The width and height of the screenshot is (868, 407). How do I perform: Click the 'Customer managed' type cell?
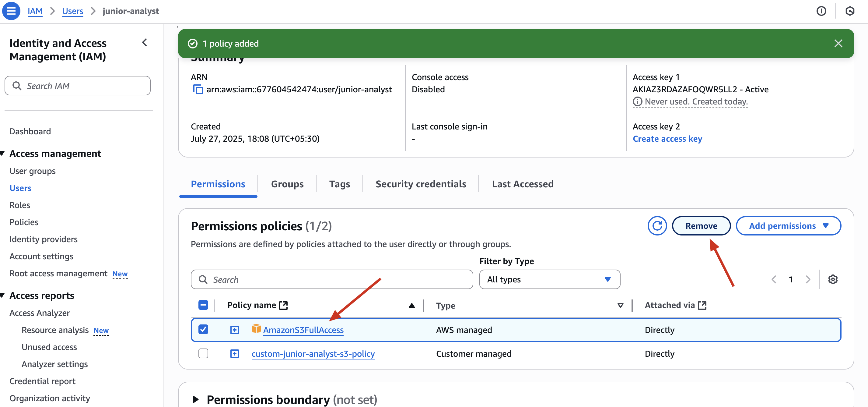(x=474, y=353)
